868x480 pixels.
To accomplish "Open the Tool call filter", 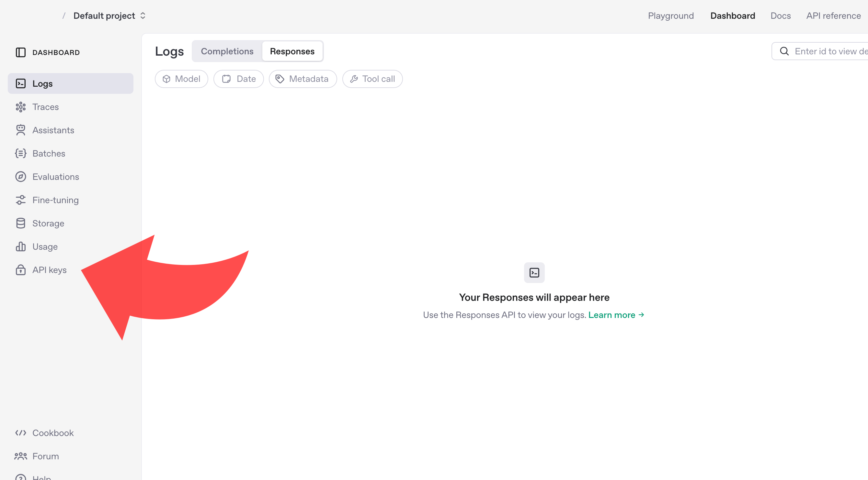I will (x=372, y=79).
